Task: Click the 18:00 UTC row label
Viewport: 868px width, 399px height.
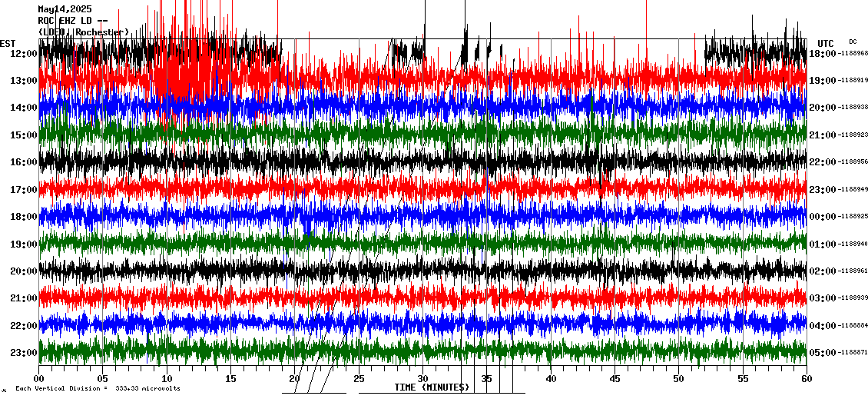Action: (821, 53)
